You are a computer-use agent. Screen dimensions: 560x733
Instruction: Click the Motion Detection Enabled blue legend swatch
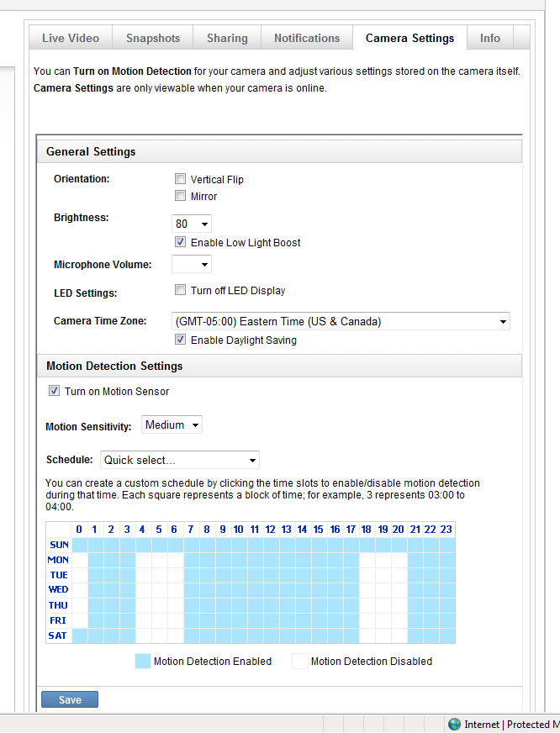142,662
